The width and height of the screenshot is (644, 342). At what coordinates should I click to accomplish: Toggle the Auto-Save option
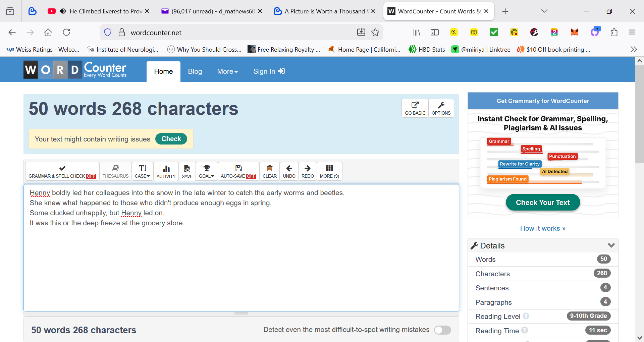coord(238,171)
